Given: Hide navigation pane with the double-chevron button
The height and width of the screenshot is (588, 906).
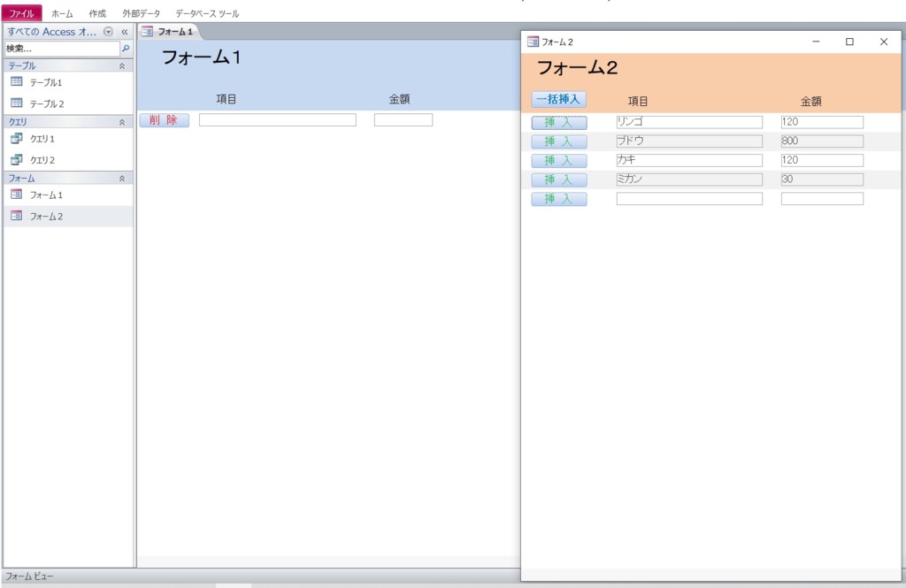Looking at the screenshot, I should 125,32.
